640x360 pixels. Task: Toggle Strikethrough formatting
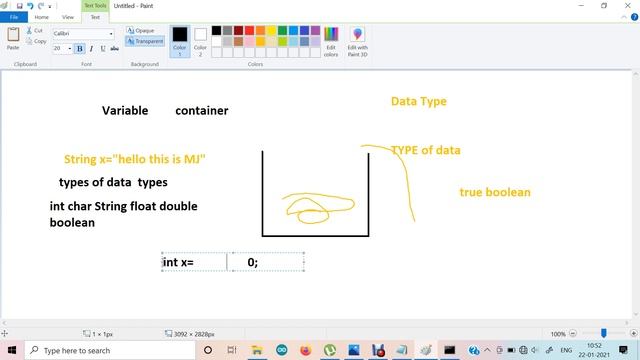click(115, 49)
